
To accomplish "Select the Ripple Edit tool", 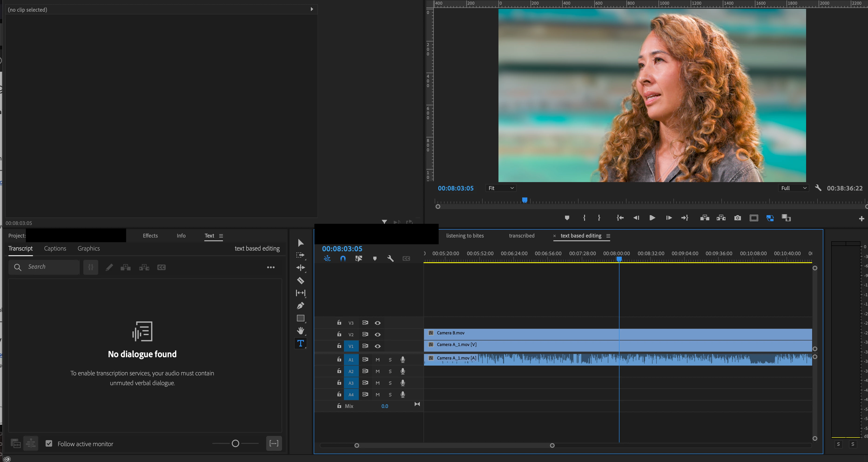I will pyautogui.click(x=300, y=268).
